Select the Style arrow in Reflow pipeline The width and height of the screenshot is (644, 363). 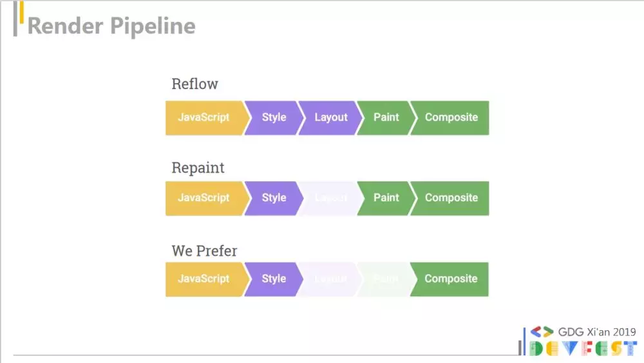(x=274, y=117)
